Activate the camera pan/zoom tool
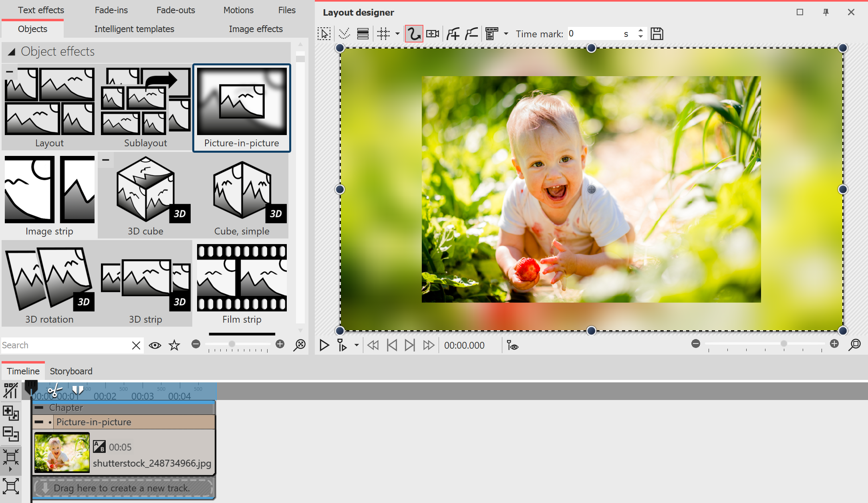 coord(432,34)
